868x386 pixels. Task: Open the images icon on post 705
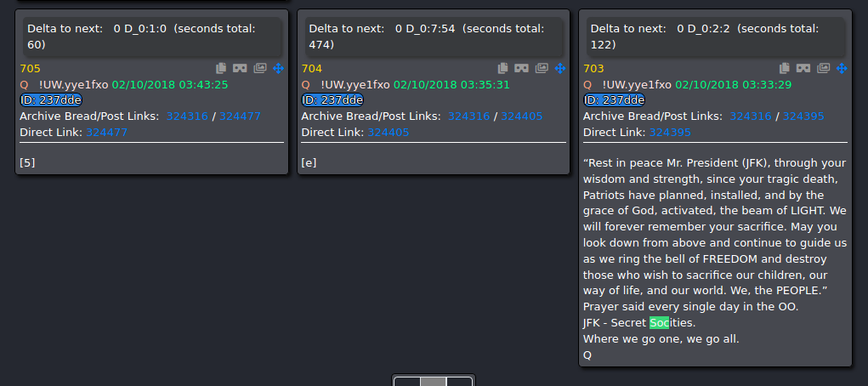point(260,68)
